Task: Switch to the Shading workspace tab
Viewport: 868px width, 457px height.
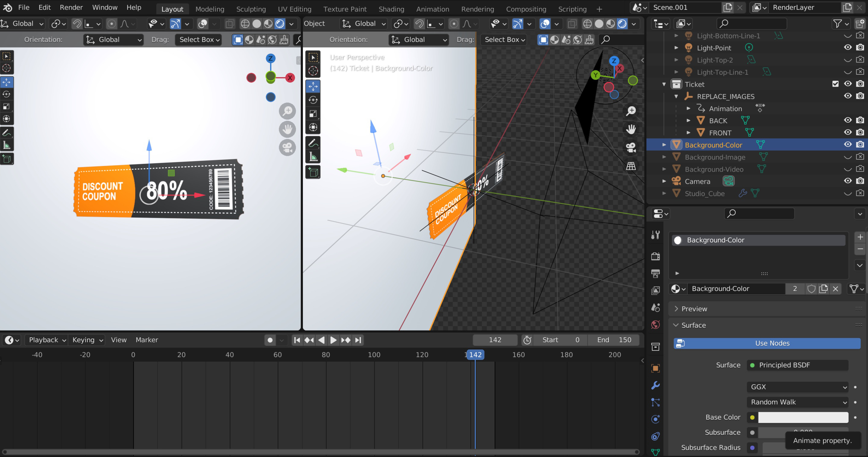Action: click(x=391, y=9)
